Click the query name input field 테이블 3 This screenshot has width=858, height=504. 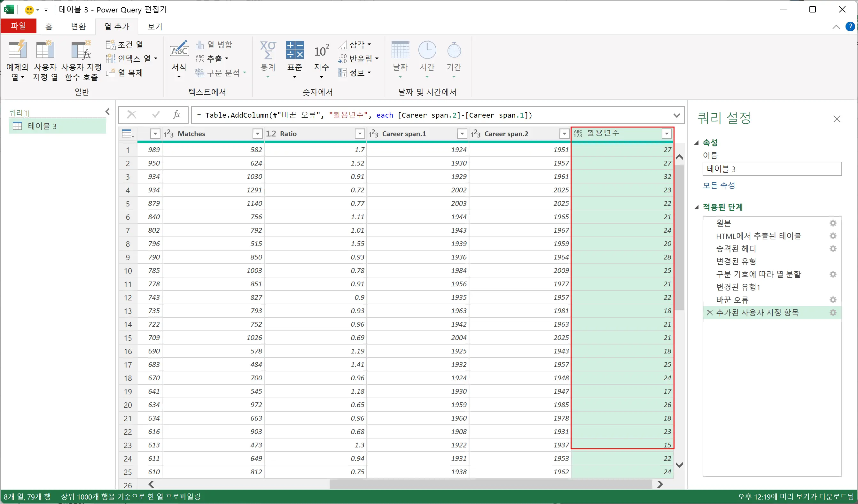(x=771, y=169)
